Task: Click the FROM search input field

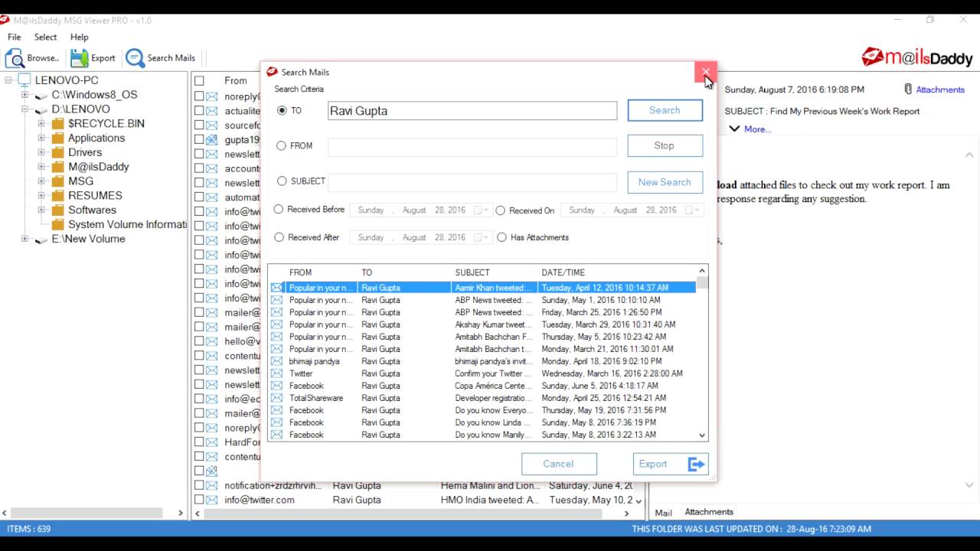Action: click(472, 146)
